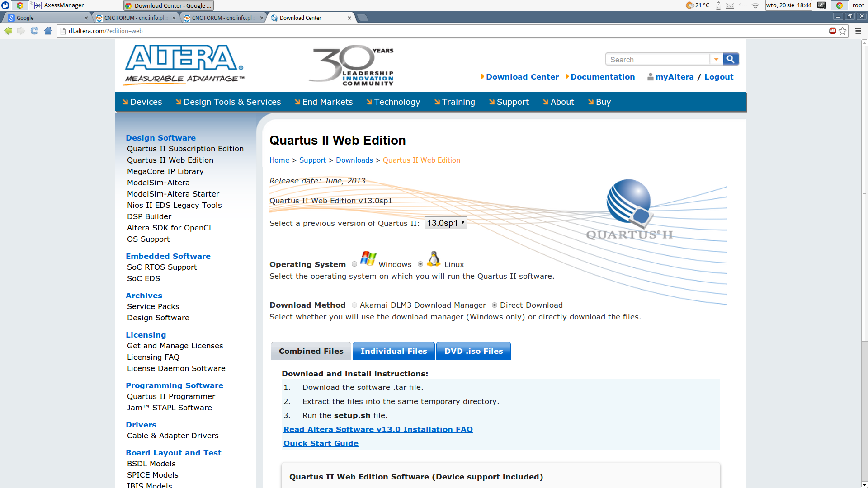Open a new browser tab
Image resolution: width=868 pixels, height=488 pixels.
362,18
